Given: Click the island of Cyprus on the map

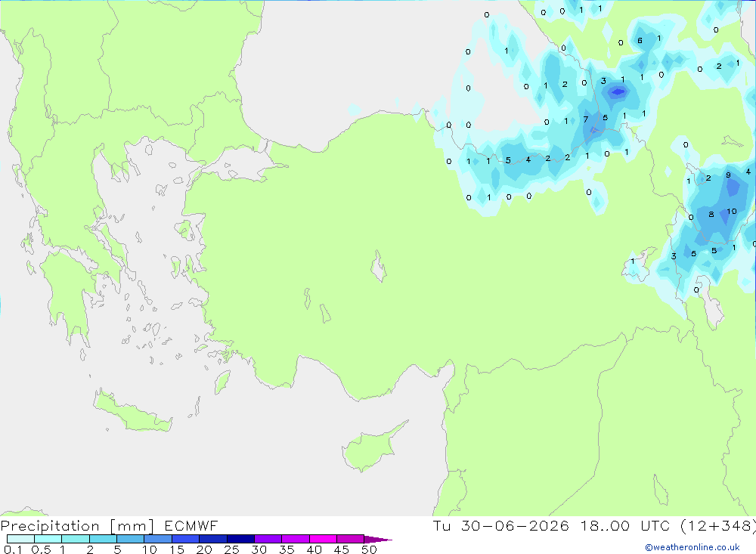Looking at the screenshot, I should 369,450.
